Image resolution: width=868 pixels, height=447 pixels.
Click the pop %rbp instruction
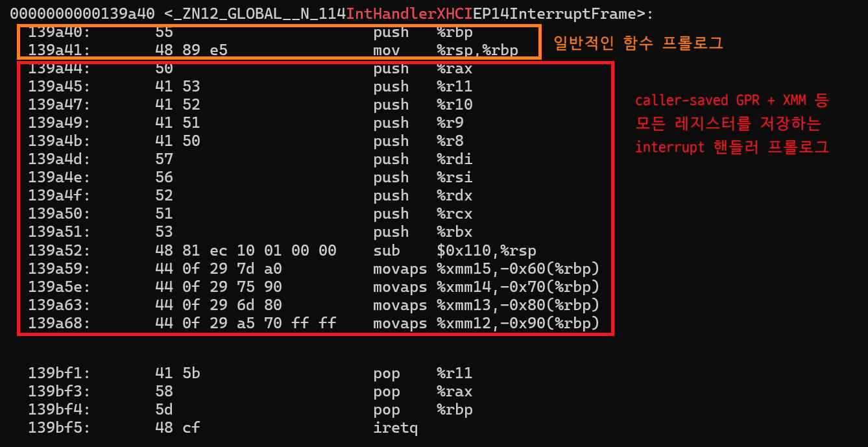tap(422, 410)
